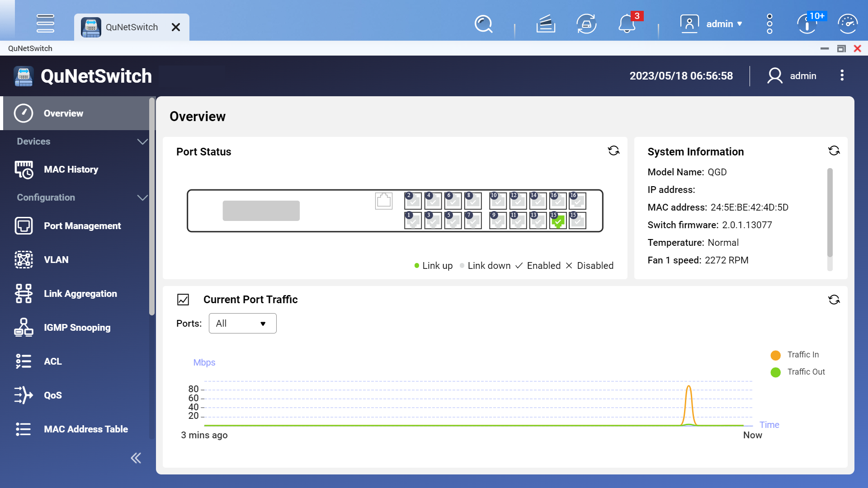Refresh the Port Status panel

pyautogui.click(x=613, y=150)
